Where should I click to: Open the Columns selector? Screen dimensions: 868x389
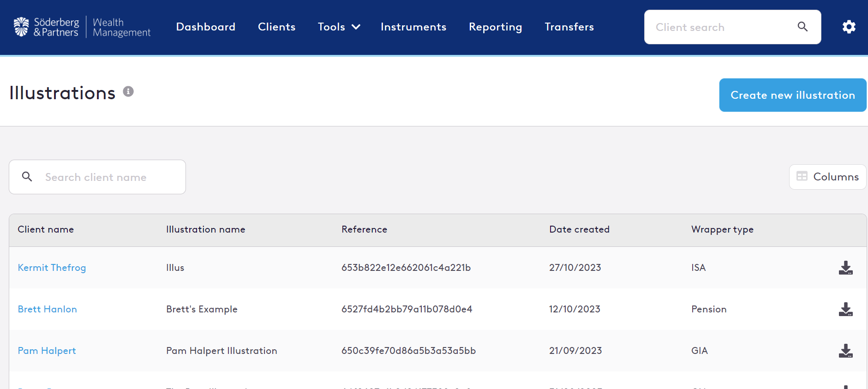[x=827, y=177]
